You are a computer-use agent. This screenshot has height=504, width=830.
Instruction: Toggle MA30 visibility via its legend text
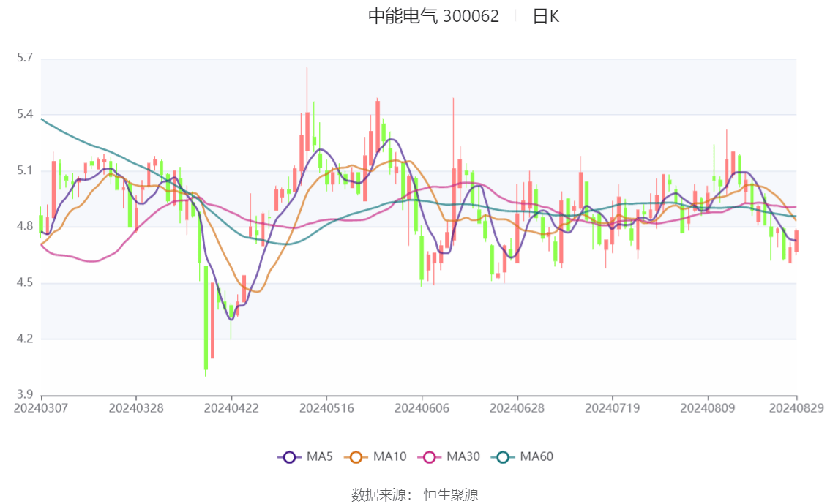(x=463, y=457)
